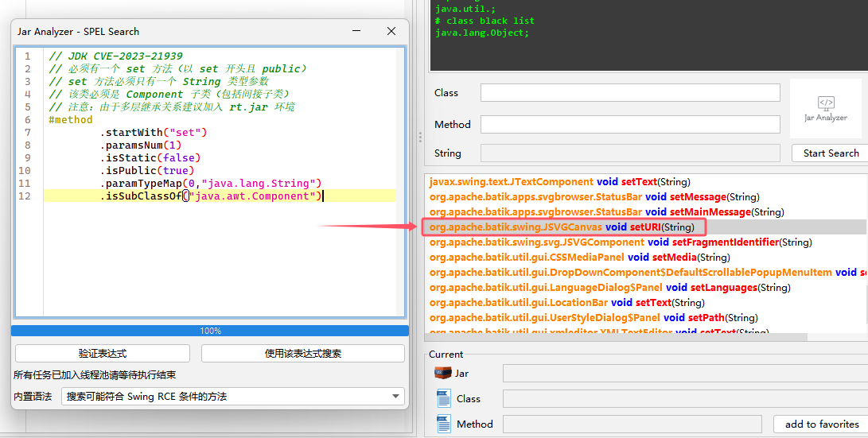Viewport: 868px width, 438px height.
Task: Click the add to favorites button
Action: tap(821, 424)
